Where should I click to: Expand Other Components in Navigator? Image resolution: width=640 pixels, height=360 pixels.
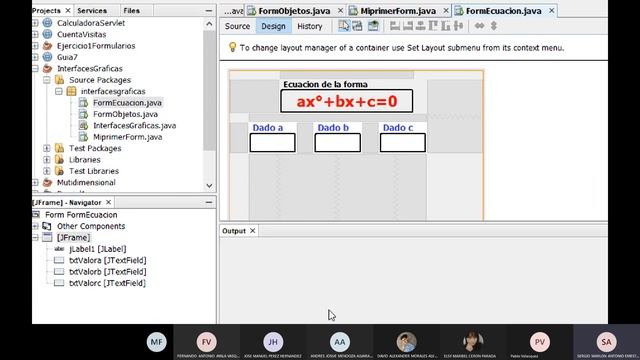(36, 226)
